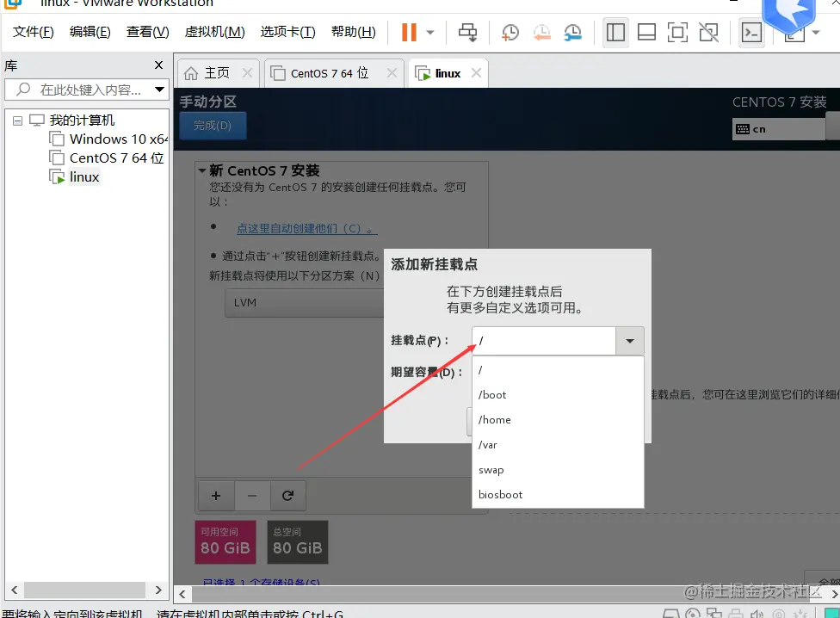This screenshot has height=618, width=840.
Task: Close the linux tab
Action: (x=476, y=73)
